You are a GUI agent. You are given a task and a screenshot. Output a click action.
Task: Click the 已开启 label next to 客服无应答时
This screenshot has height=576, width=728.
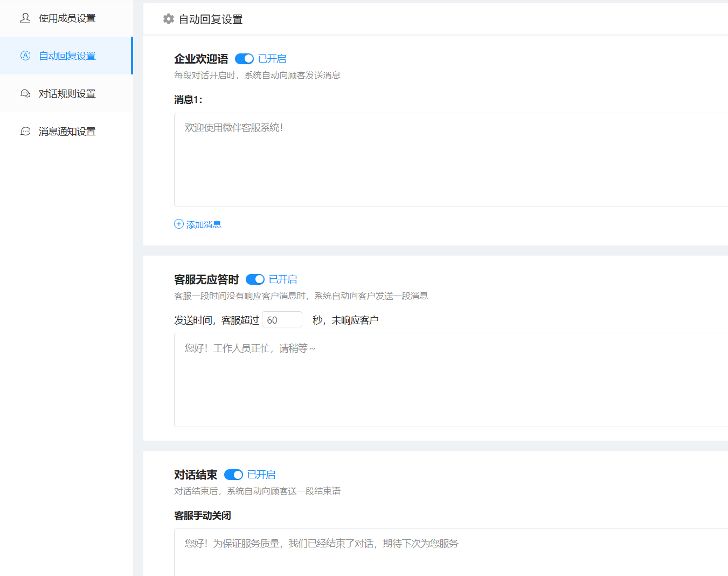click(x=283, y=279)
